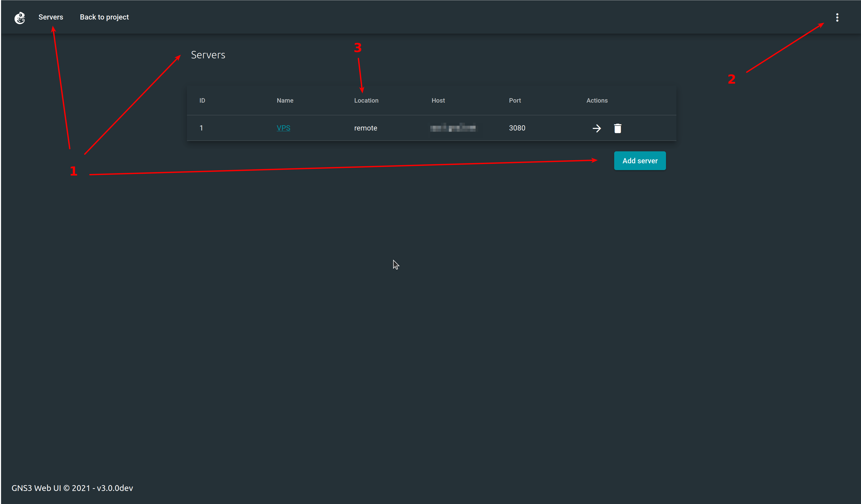Click the chameleon icon in the navbar
Viewport: 861px width, 504px height.
(x=20, y=18)
